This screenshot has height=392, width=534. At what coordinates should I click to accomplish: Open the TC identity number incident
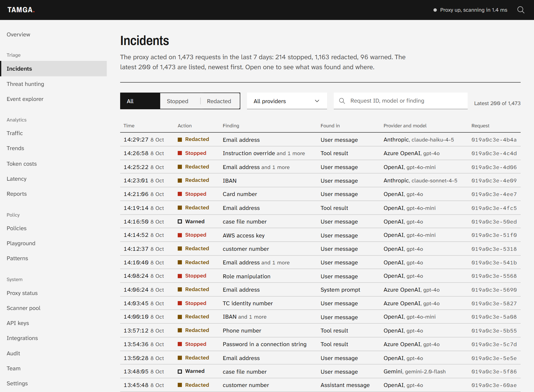(320, 303)
